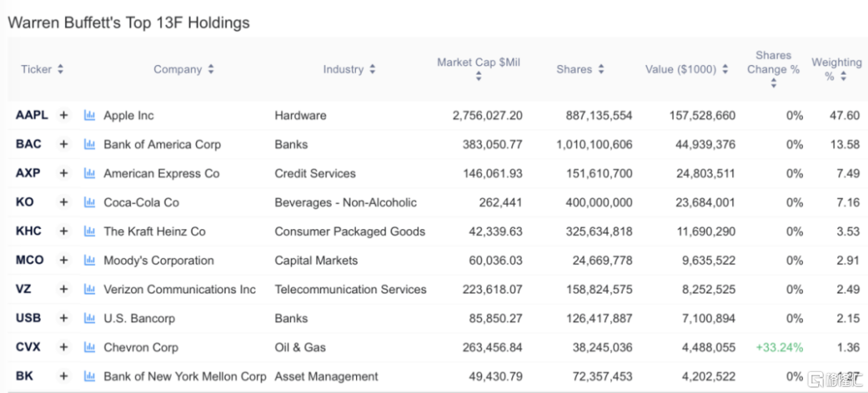The image size is (868, 393).
Task: Click the plus icon next to CVX
Action: coord(63,347)
